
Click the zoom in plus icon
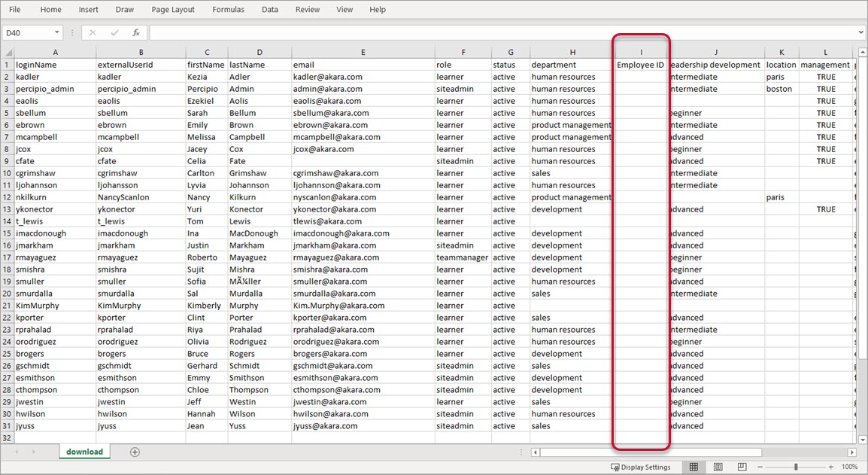click(830, 467)
